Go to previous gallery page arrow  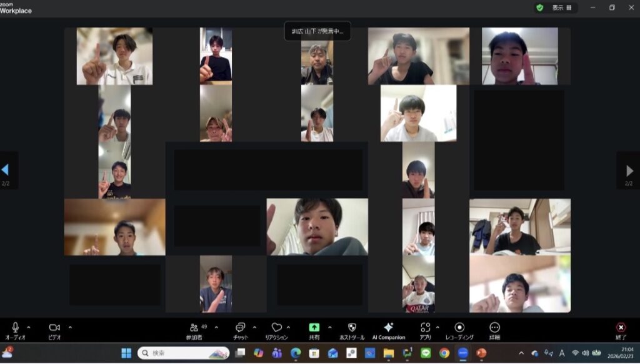[x=6, y=170]
